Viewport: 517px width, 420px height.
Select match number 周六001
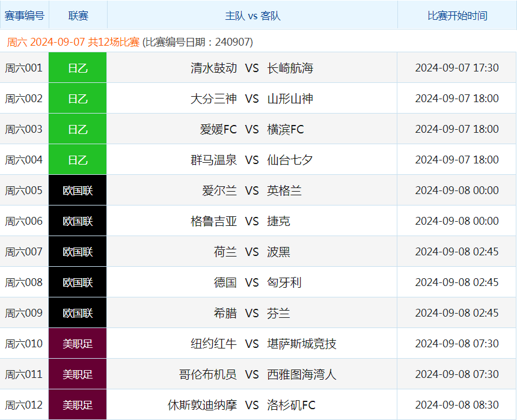[x=23, y=68]
